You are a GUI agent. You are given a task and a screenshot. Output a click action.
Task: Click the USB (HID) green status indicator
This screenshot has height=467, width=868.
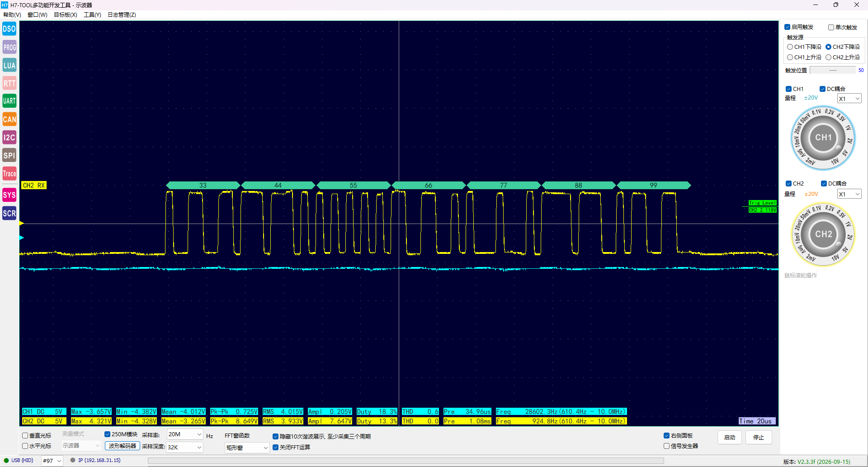coord(6,461)
